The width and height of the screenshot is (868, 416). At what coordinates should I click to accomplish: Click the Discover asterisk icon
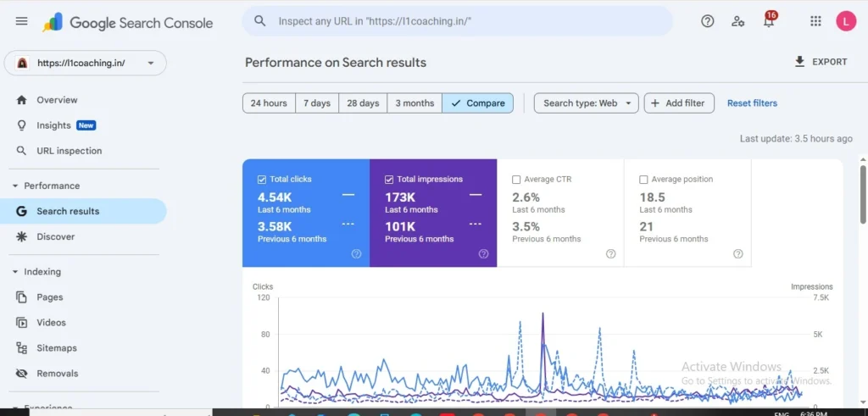coord(21,236)
